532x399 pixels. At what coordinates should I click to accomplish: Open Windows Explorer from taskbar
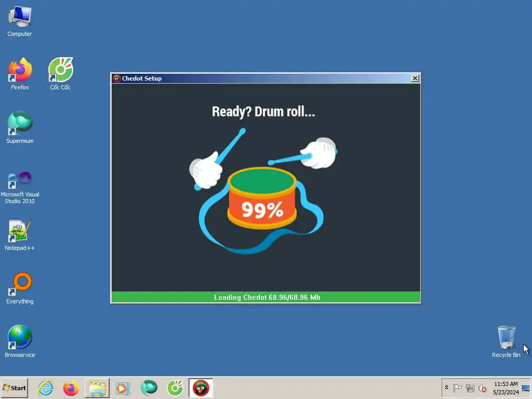tap(97, 388)
